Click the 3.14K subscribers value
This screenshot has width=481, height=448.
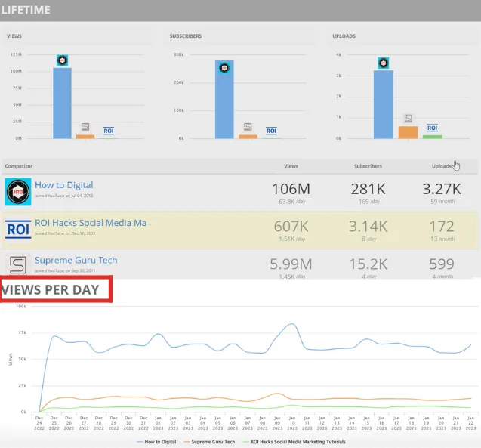(368, 227)
